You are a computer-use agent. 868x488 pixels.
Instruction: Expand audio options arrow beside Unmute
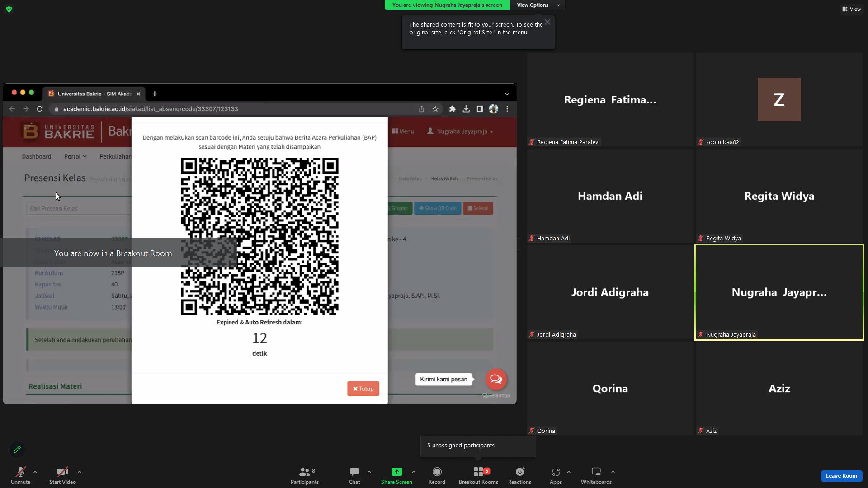coord(35,472)
